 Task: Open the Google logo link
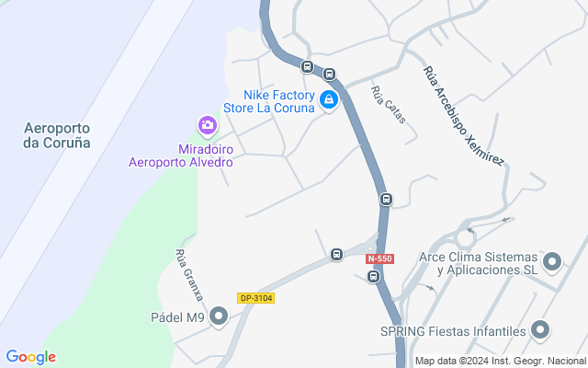coord(31,357)
